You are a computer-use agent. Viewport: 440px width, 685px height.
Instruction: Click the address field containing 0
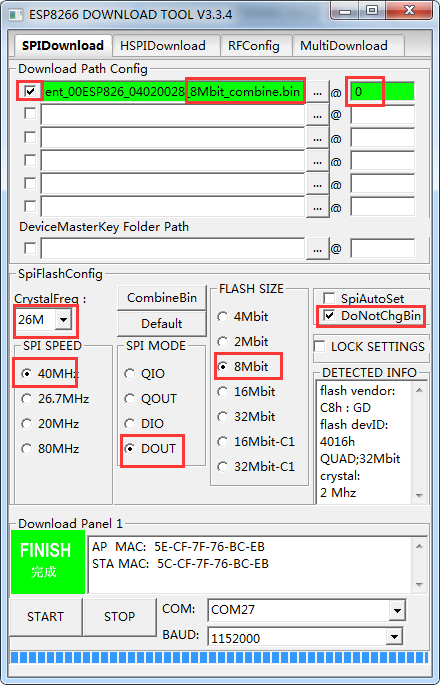(x=382, y=92)
